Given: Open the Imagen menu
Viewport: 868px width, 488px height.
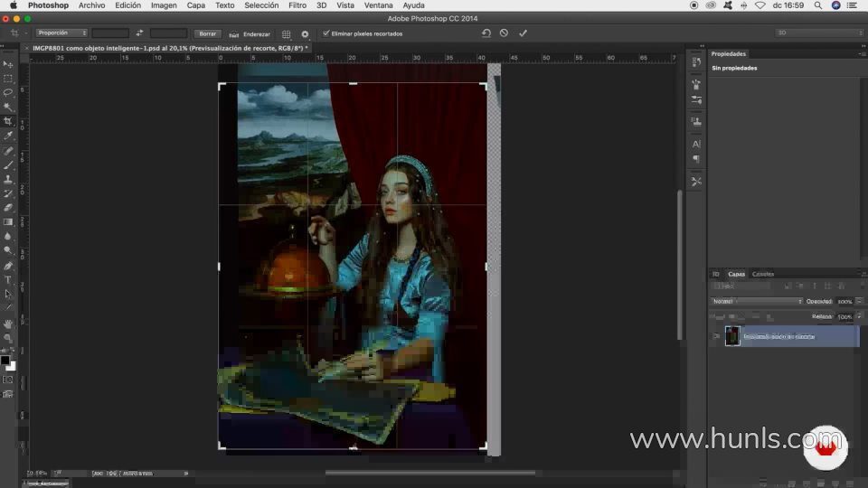Looking at the screenshot, I should pos(164,5).
